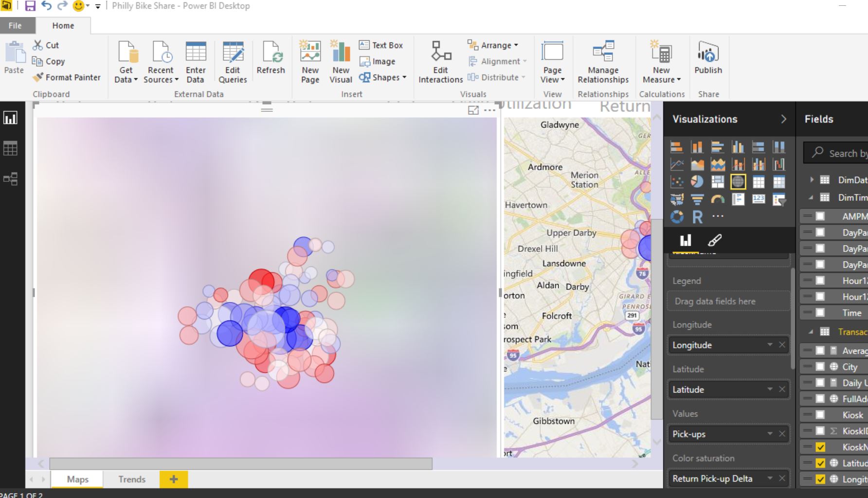Click the Refresh button

tap(271, 58)
